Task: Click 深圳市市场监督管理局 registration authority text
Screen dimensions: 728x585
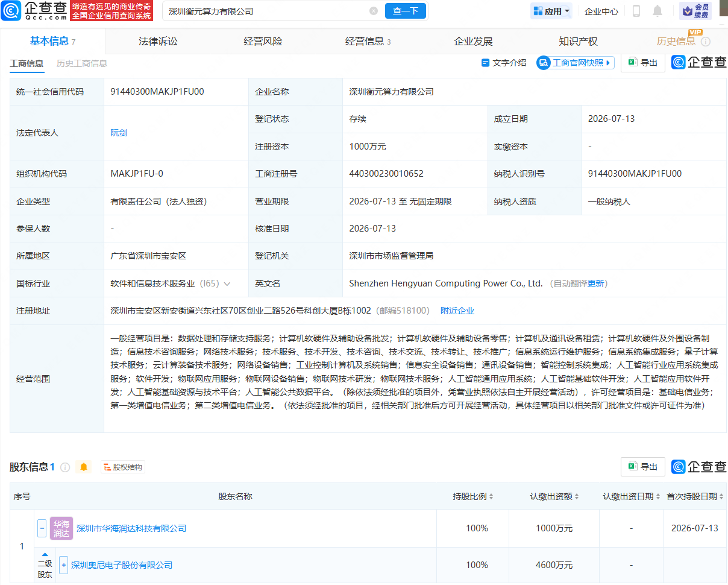Action: point(391,256)
